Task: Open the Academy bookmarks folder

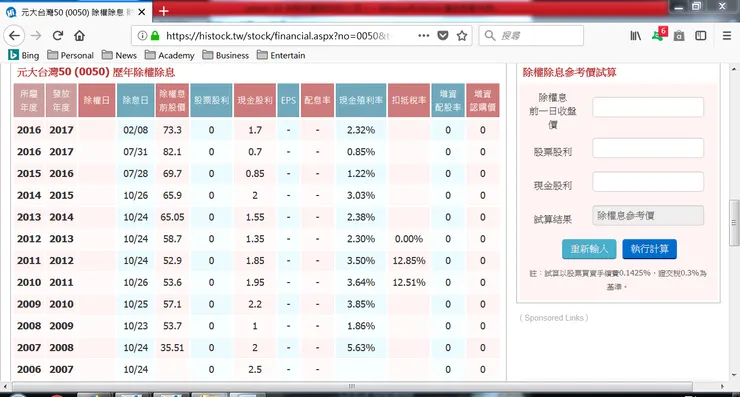Action: [x=170, y=55]
